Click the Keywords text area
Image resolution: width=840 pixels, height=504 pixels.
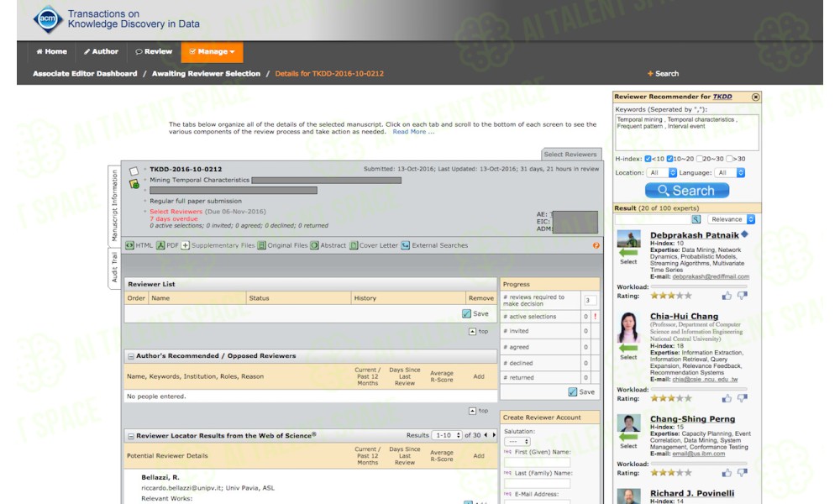687,132
